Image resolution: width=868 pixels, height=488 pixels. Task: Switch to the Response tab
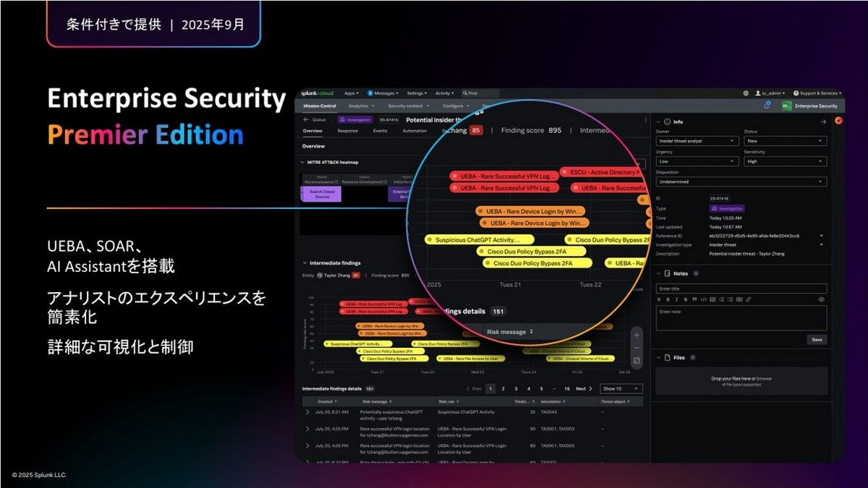click(x=347, y=131)
